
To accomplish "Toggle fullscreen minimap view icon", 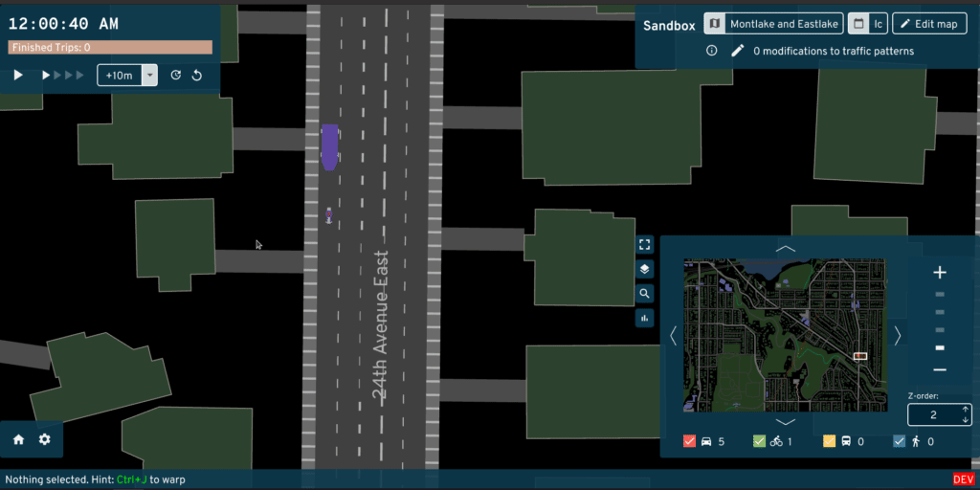I will point(644,244).
